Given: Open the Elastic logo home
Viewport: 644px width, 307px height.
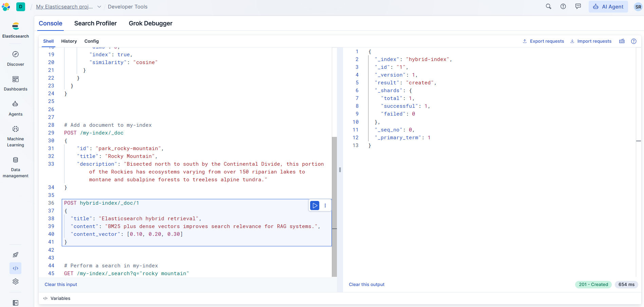Looking at the screenshot, I should [x=6, y=7].
